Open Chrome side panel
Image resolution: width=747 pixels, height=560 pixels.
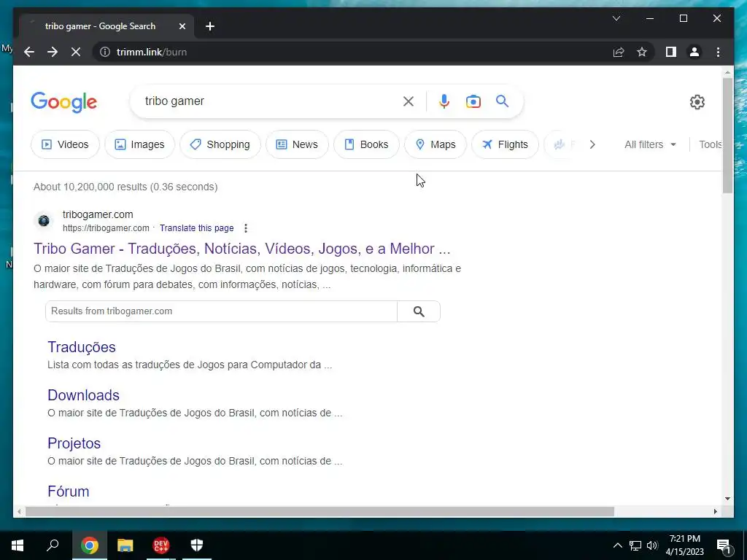click(671, 52)
